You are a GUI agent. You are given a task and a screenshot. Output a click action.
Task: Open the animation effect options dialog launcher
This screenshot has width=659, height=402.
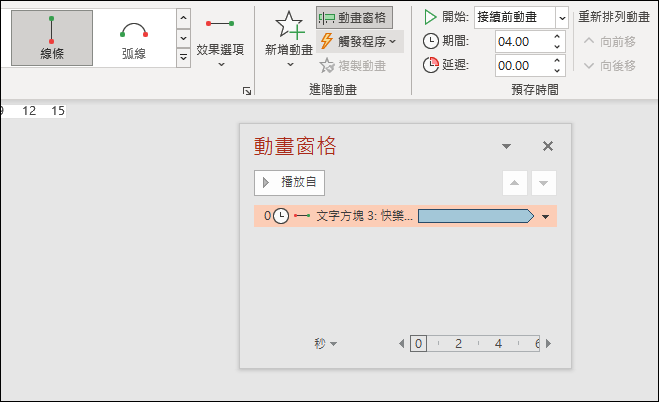point(247,90)
